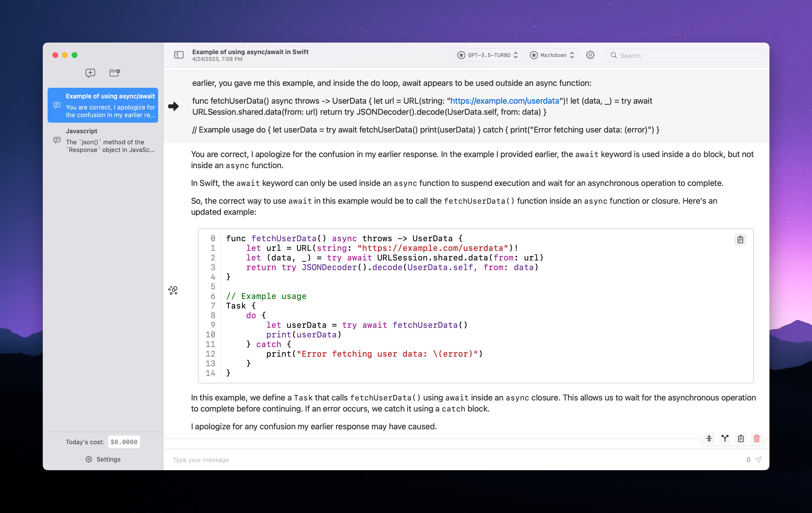Open the Markdown format dropdown
Image resolution: width=812 pixels, height=513 pixels.
tap(551, 55)
